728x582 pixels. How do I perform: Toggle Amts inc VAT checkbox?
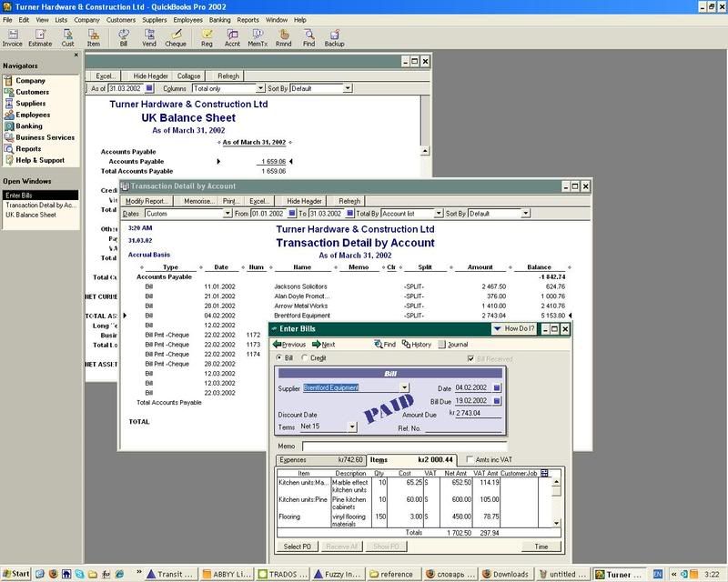pyautogui.click(x=470, y=459)
